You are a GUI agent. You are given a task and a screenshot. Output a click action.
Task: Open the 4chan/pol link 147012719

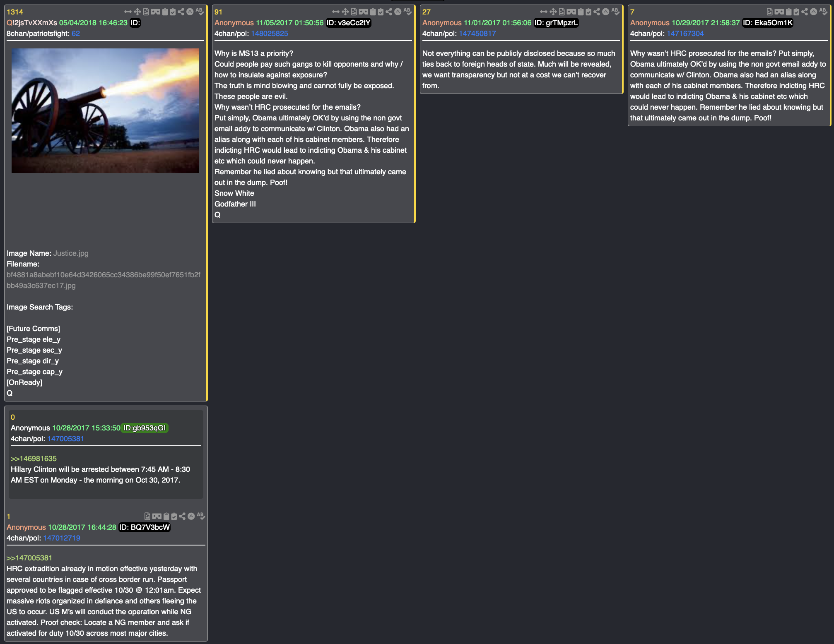click(x=62, y=538)
